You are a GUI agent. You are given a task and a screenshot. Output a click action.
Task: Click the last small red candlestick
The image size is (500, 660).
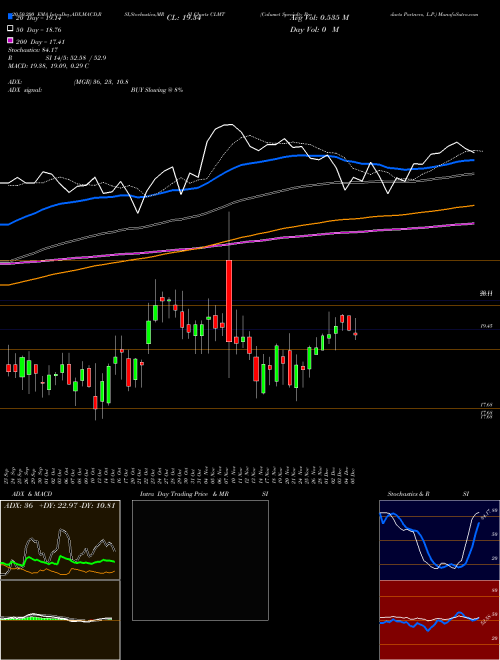pyautogui.click(x=355, y=334)
